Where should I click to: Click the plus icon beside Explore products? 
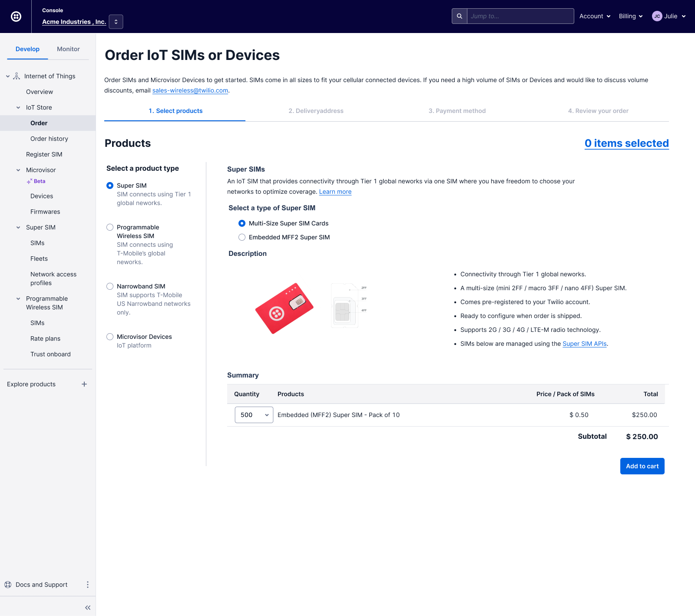pyautogui.click(x=84, y=384)
